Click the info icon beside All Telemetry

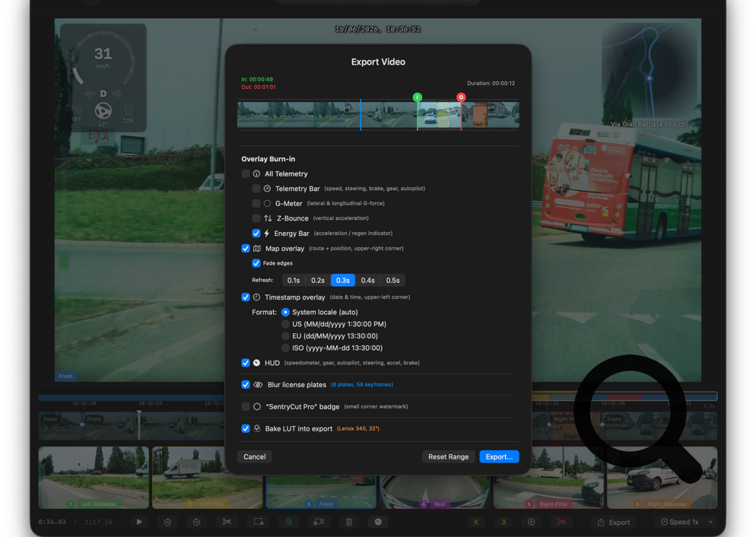[x=256, y=173]
